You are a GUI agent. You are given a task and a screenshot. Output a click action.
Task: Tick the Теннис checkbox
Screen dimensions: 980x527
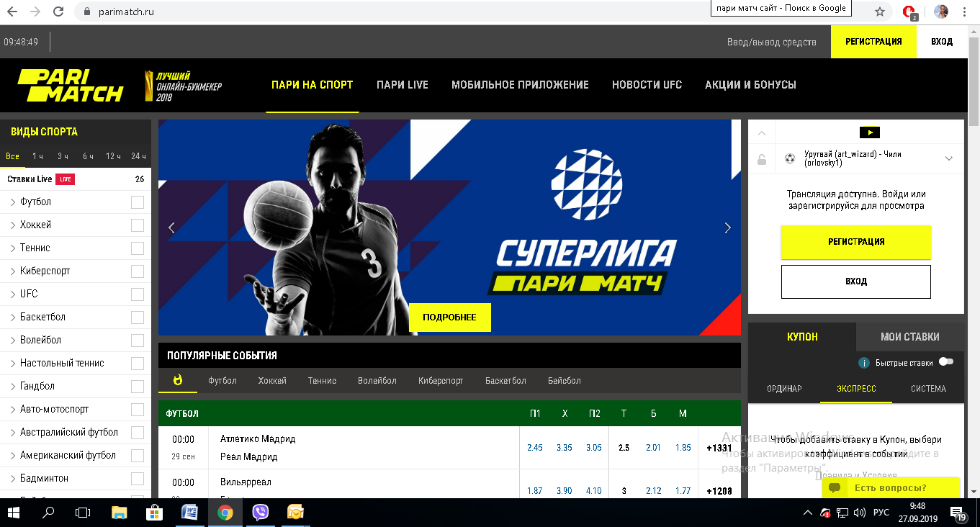(x=138, y=248)
